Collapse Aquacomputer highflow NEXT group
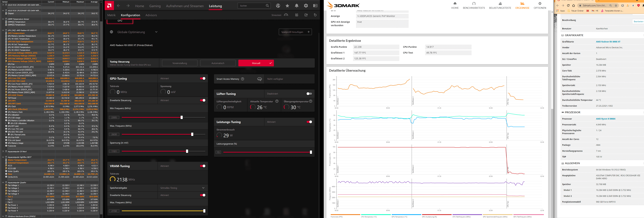The width and height of the screenshot is (644, 218). click(3, 157)
